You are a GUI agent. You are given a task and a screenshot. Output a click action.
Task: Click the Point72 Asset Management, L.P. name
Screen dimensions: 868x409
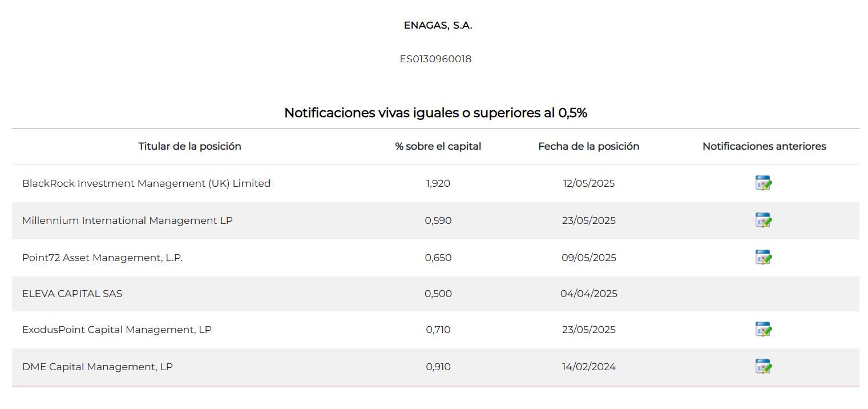(x=102, y=258)
